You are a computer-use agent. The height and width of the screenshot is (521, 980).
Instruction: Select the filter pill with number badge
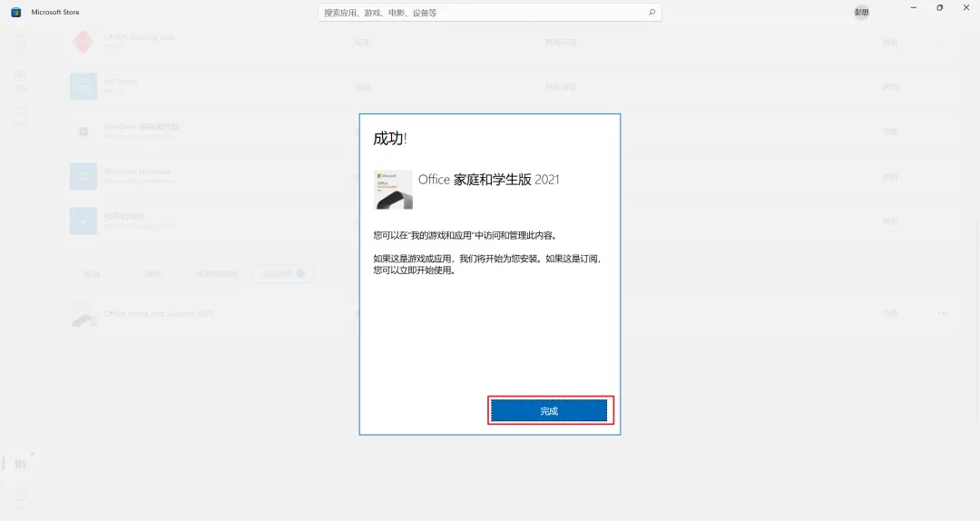[x=282, y=273]
